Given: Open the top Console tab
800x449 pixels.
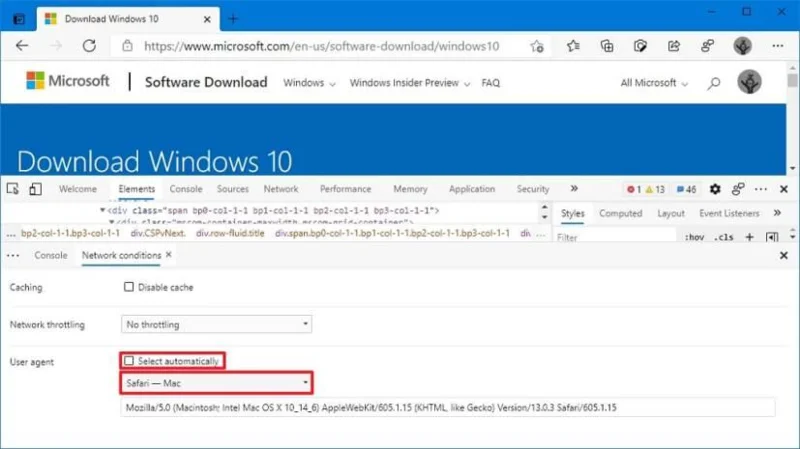Looking at the screenshot, I should point(186,189).
